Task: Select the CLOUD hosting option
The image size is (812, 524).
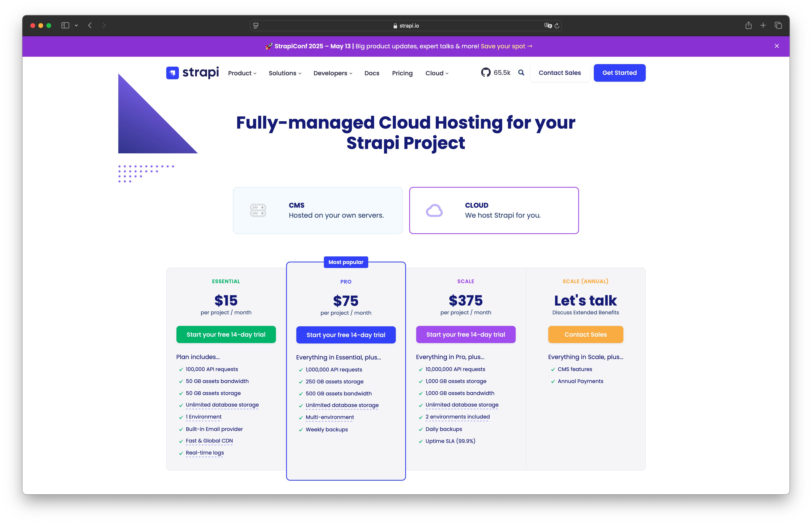Action: [x=494, y=210]
